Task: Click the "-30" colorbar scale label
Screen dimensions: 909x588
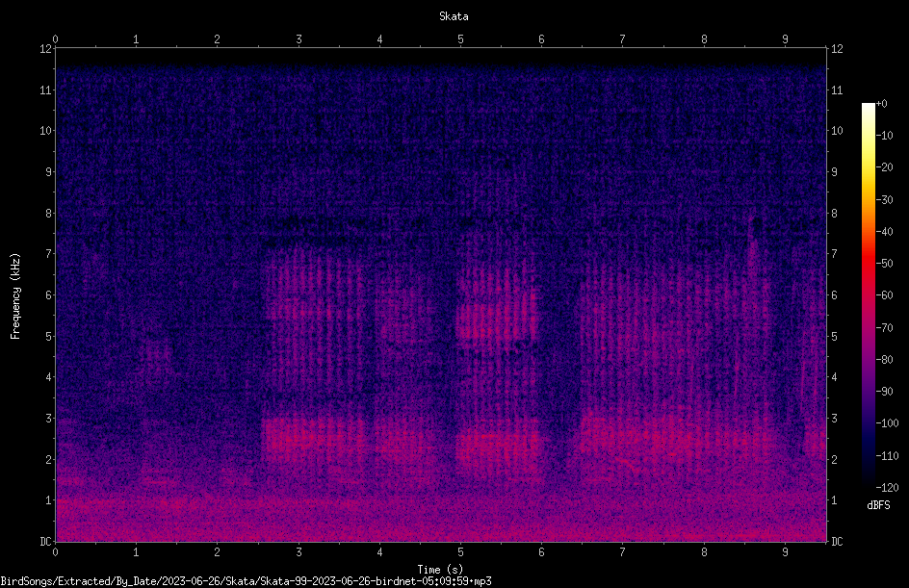Action: (x=884, y=200)
